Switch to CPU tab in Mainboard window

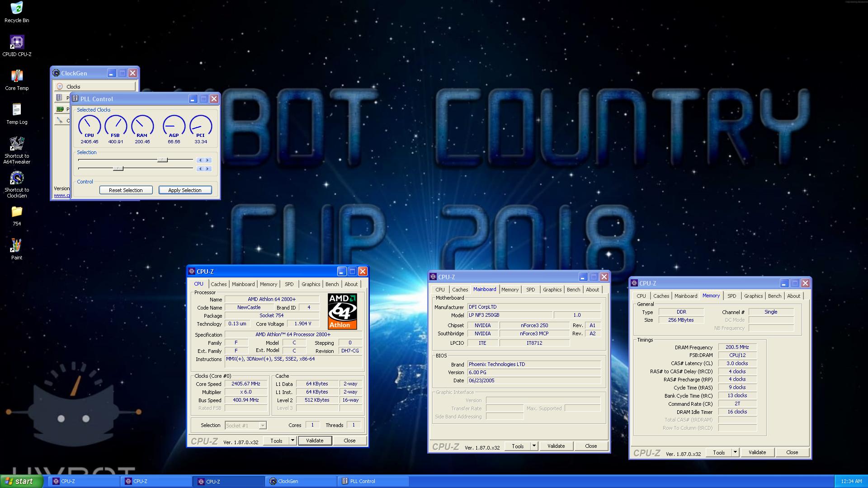point(440,290)
